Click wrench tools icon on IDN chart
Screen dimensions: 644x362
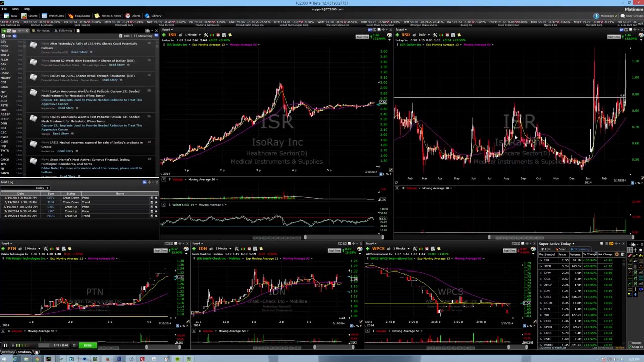(x=236, y=248)
